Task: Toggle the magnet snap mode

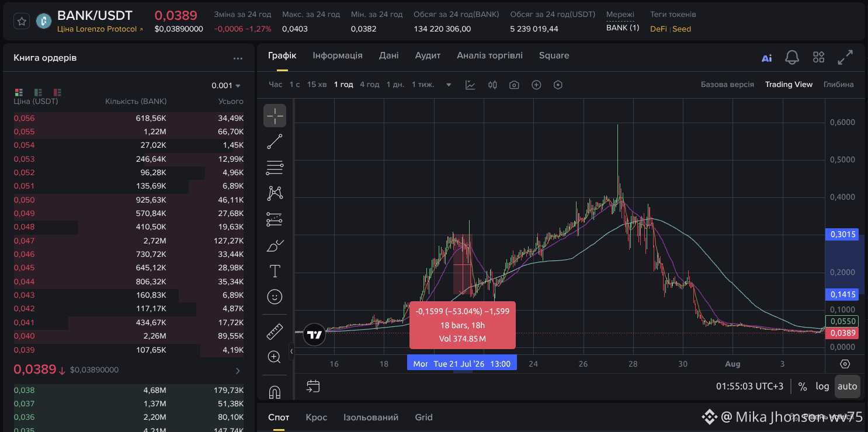Action: (275, 392)
